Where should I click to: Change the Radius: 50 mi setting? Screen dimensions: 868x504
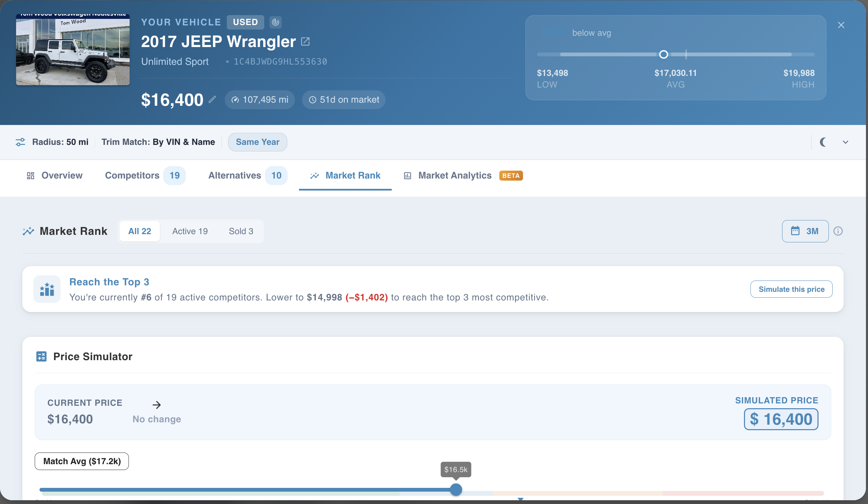[60, 142]
